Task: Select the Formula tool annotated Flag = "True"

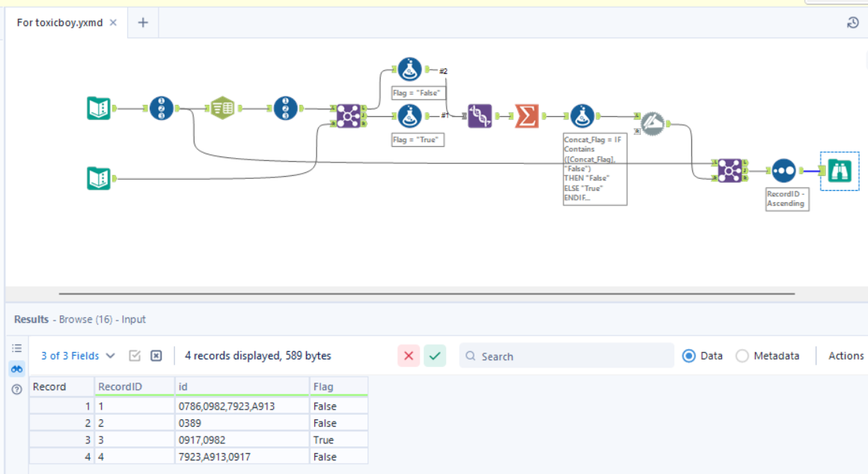Action: point(409,116)
